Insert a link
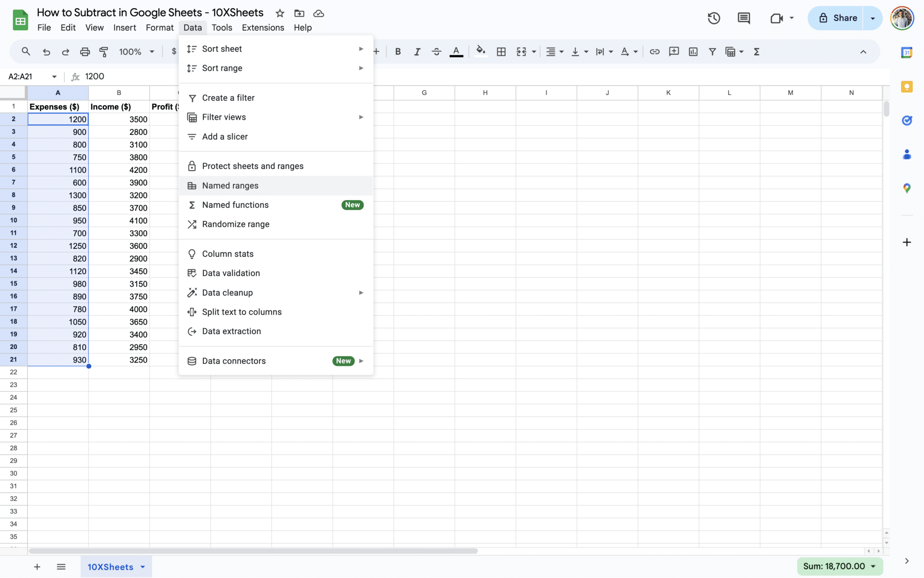 point(654,51)
